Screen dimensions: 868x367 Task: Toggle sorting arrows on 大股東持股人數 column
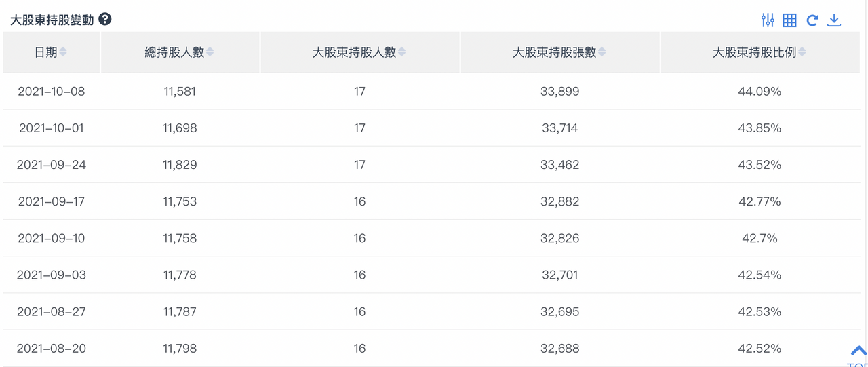point(401,52)
